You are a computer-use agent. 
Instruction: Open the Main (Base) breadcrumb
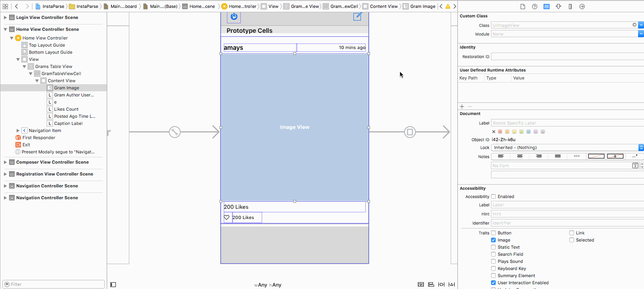[160, 6]
